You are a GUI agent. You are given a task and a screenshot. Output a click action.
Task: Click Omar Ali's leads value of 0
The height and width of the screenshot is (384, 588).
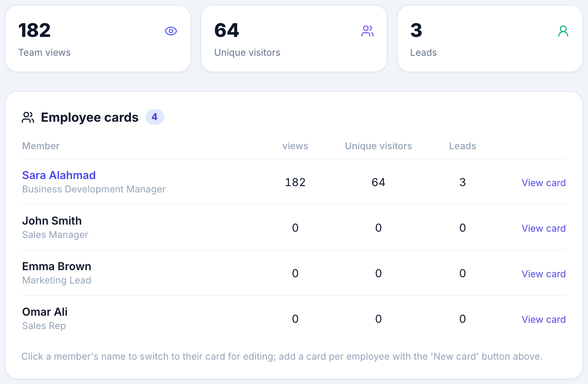coord(463,319)
